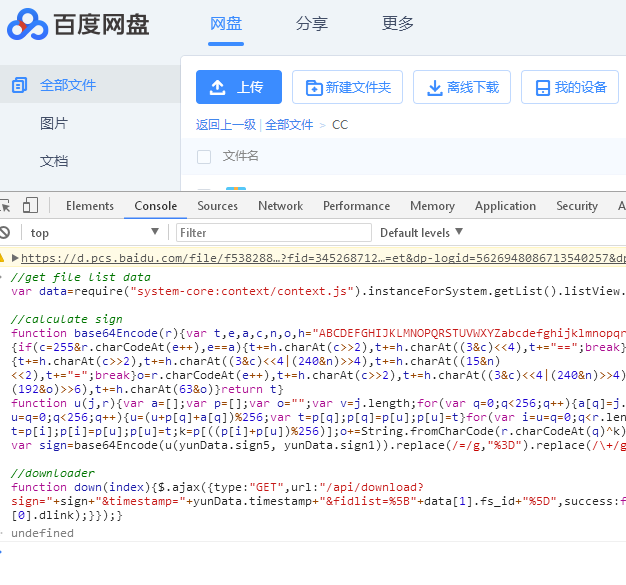The image size is (626, 585).
Task: Create a folder with 新建文件夹
Action: [x=347, y=87]
